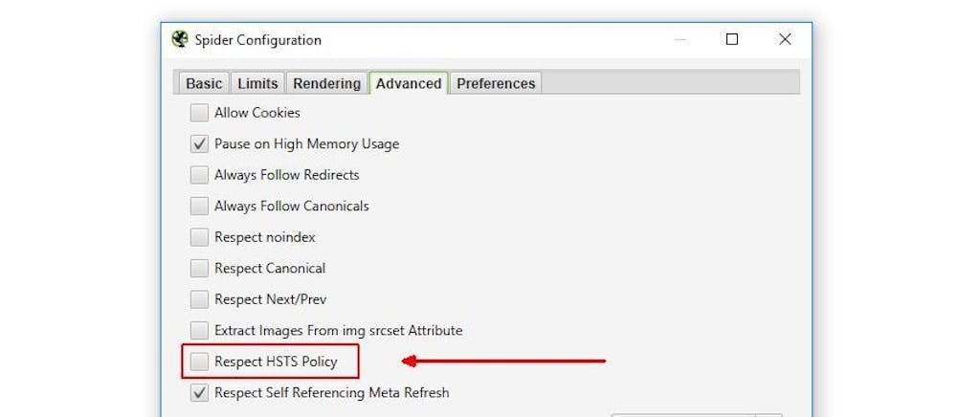Enable Respect Next/Prev checkbox

pos(199,299)
